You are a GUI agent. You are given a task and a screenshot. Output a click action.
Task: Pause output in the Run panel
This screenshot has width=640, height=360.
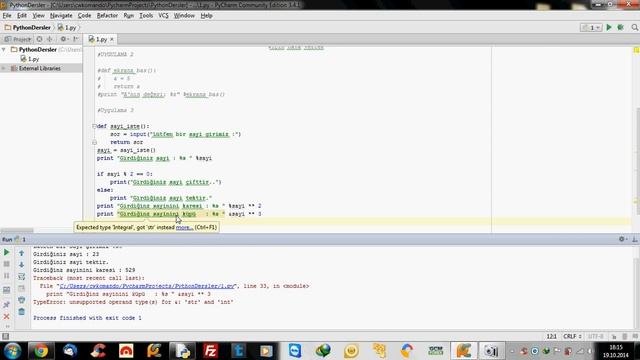(x=7, y=276)
